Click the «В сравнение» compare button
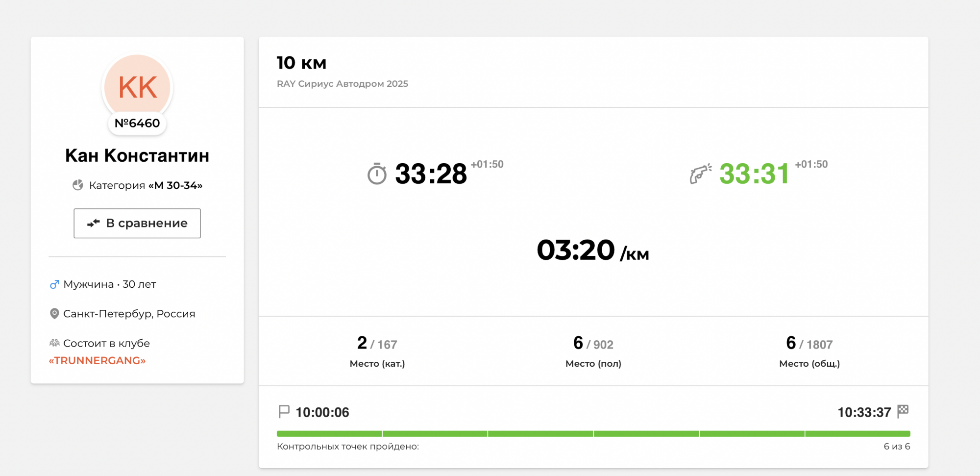 pyautogui.click(x=137, y=224)
